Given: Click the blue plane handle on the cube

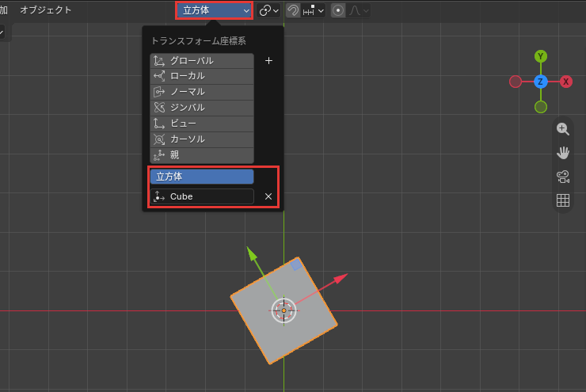Looking at the screenshot, I should tap(296, 265).
